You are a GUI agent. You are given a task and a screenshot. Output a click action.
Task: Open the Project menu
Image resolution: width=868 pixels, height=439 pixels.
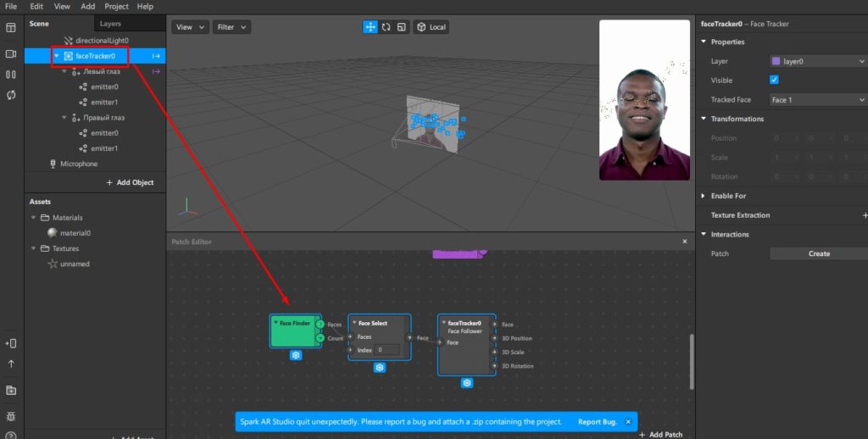[116, 6]
